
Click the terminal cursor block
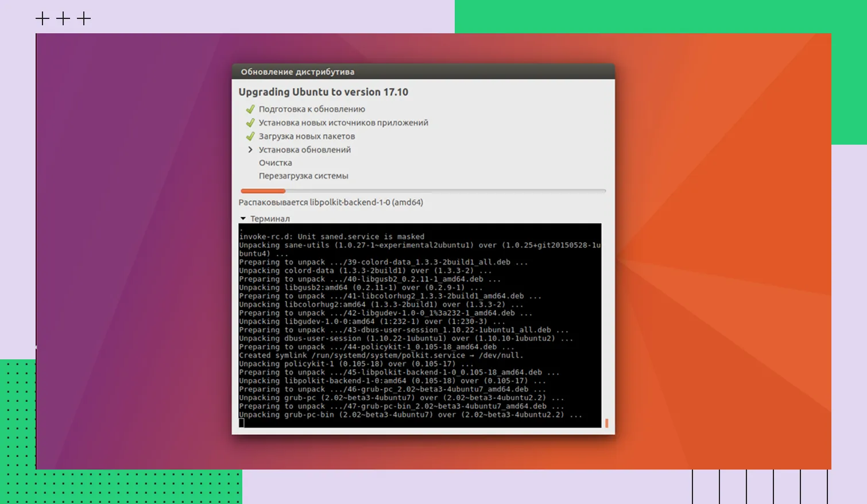tap(242, 423)
